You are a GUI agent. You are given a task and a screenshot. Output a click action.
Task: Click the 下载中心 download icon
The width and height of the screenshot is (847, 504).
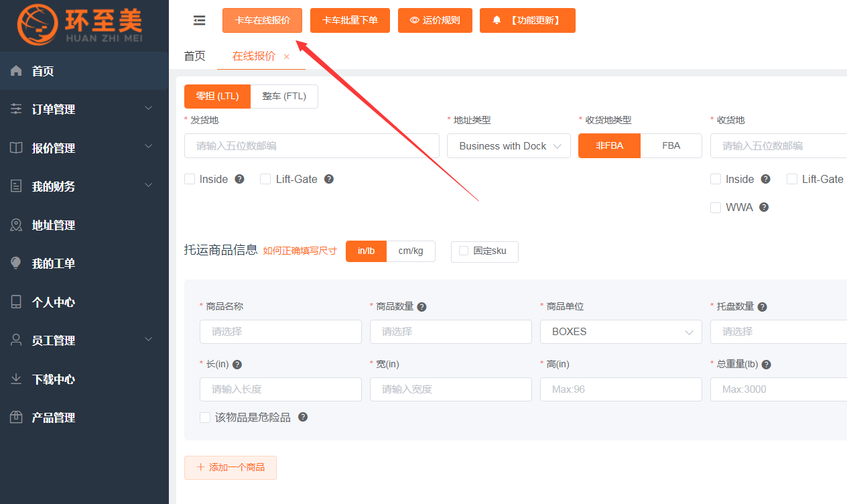click(16, 379)
